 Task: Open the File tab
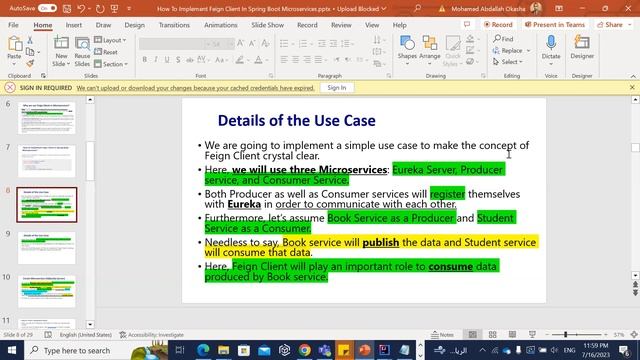click(13, 25)
